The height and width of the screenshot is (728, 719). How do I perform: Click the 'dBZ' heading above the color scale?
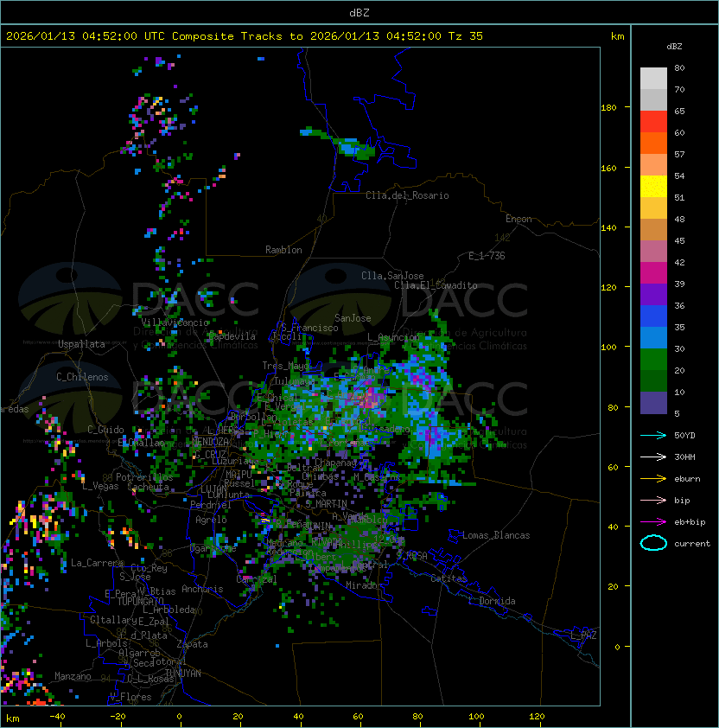[674, 47]
